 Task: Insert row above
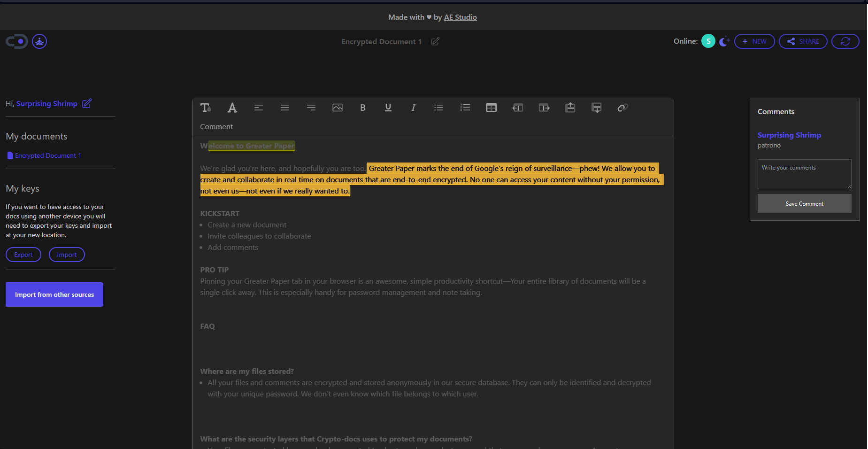pos(570,108)
